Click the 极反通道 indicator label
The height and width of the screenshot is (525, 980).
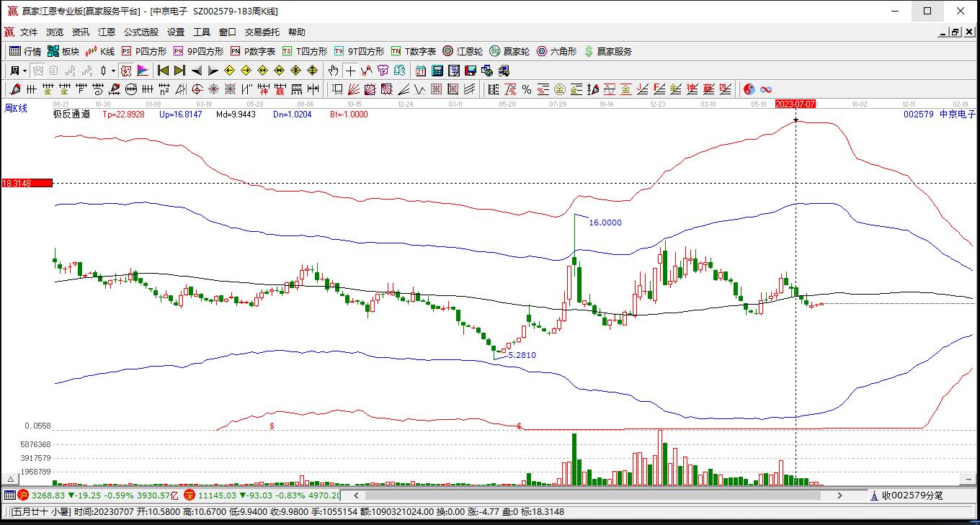71,114
